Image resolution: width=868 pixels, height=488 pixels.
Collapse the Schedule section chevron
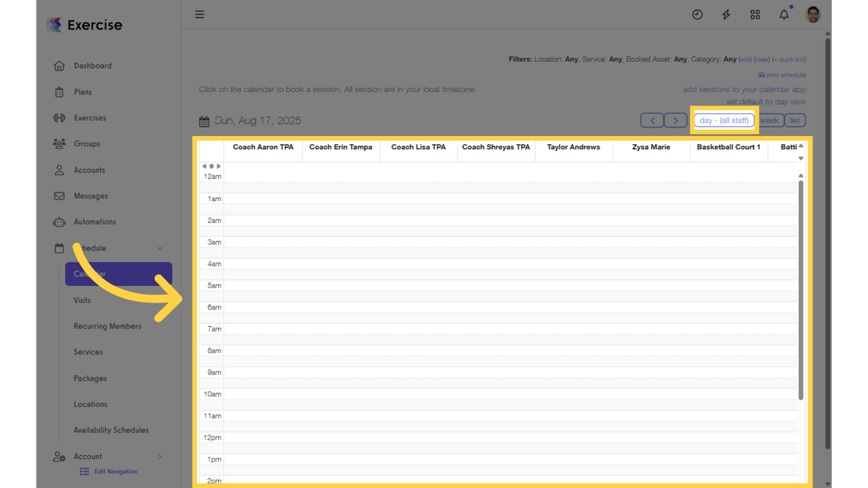tap(159, 248)
